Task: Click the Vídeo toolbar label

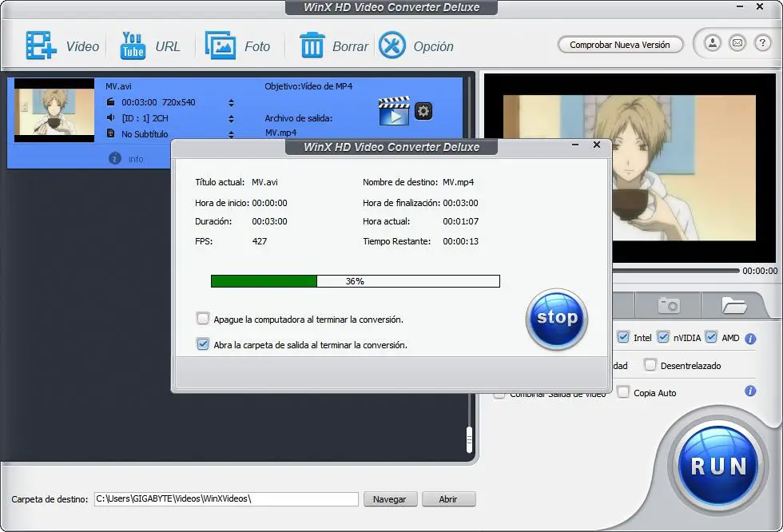Action: click(x=82, y=46)
